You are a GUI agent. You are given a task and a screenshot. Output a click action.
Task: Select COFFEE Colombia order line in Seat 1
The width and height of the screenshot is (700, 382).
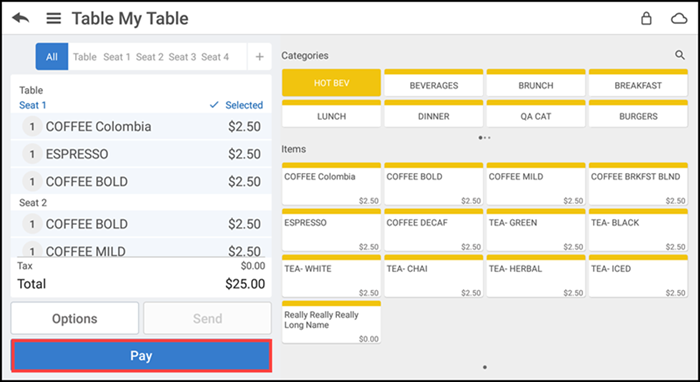tap(141, 126)
